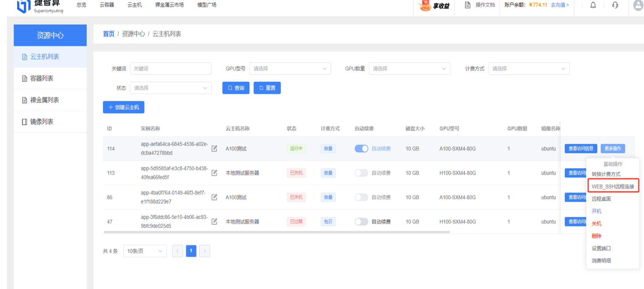Enable auto-renew toggle for instance 47
644x289 pixels.
[x=361, y=221]
